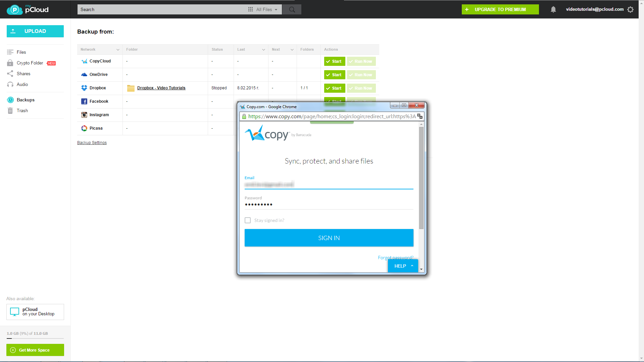Click Get More Space button

point(35,350)
